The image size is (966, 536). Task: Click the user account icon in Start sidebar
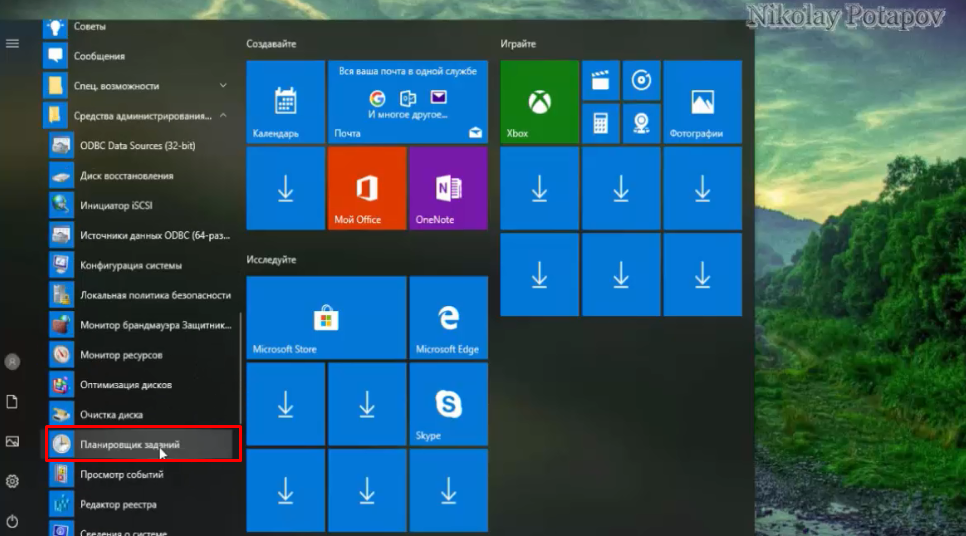pyautogui.click(x=12, y=362)
